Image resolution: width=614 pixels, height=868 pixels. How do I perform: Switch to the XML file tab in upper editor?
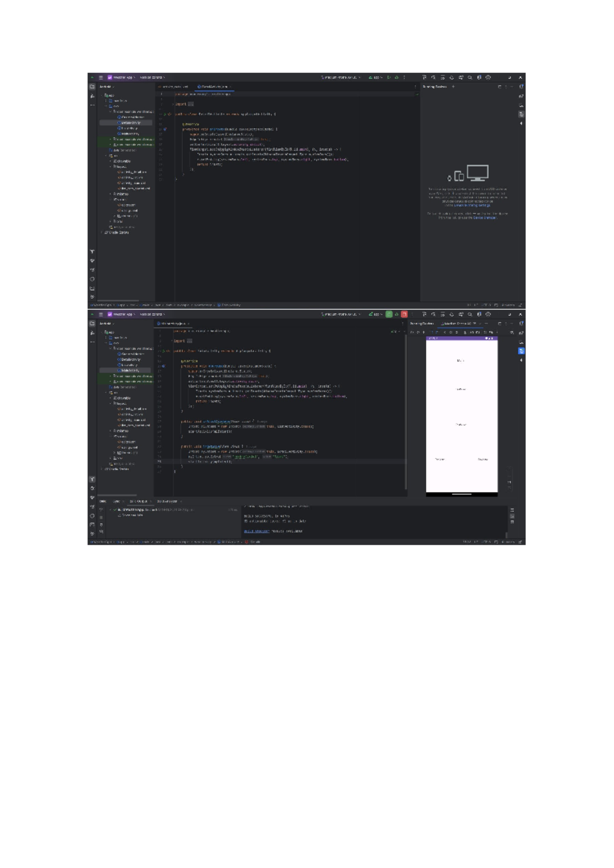click(x=174, y=87)
